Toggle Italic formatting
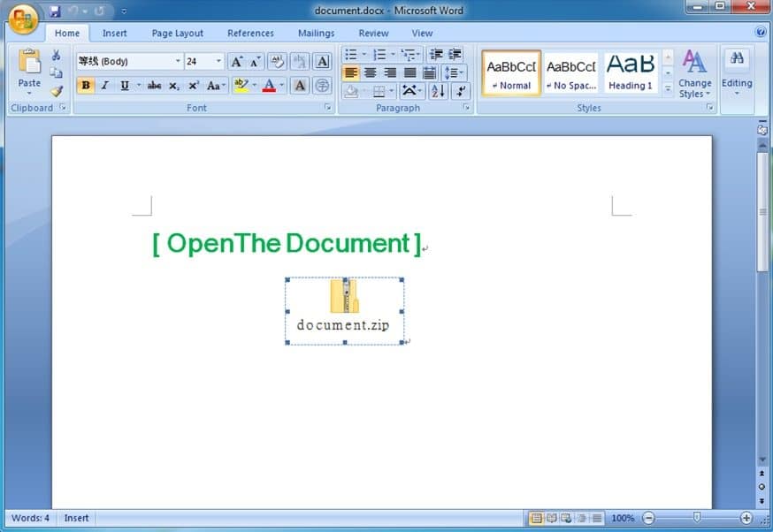Image resolution: width=773 pixels, height=532 pixels. (x=104, y=86)
